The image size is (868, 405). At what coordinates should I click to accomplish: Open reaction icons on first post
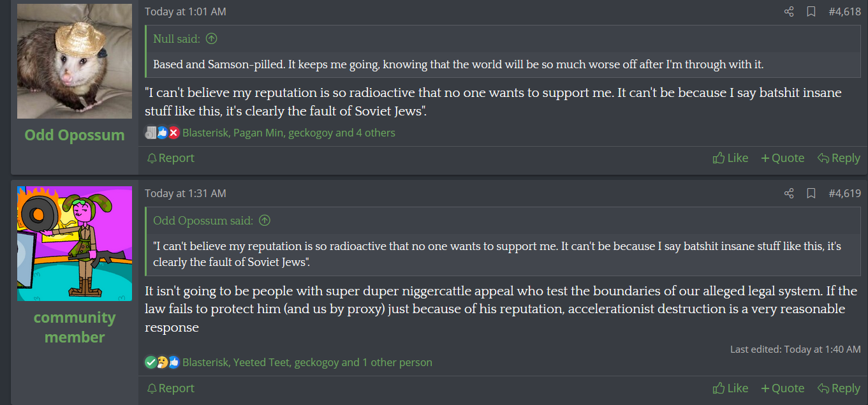(162, 133)
